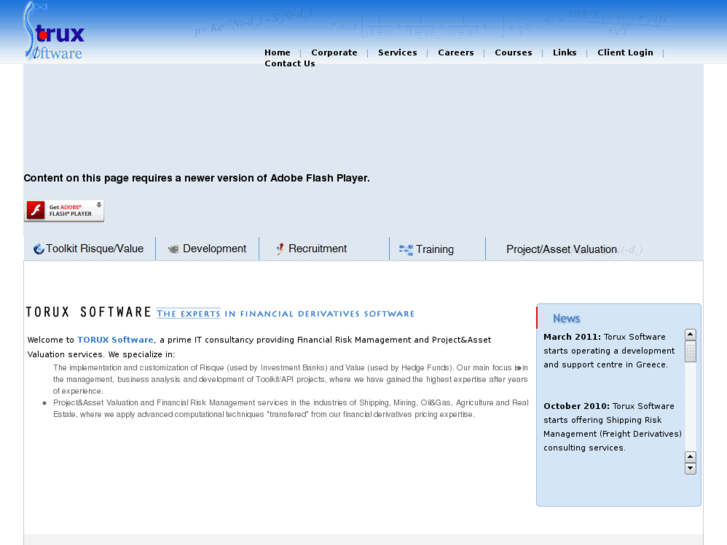Select the Project/Asset Valuation tab

[561, 249]
